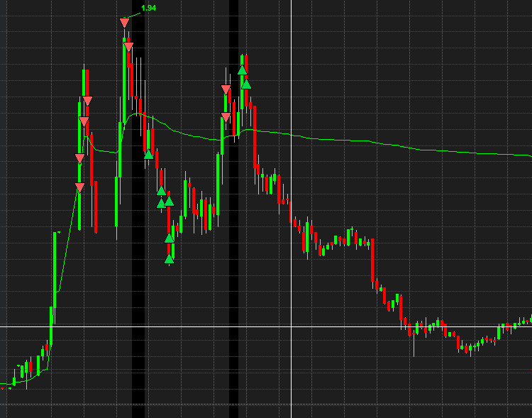Click the tall green breakout candle before first spike
This screenshot has width=532, height=418.
click(x=55, y=270)
